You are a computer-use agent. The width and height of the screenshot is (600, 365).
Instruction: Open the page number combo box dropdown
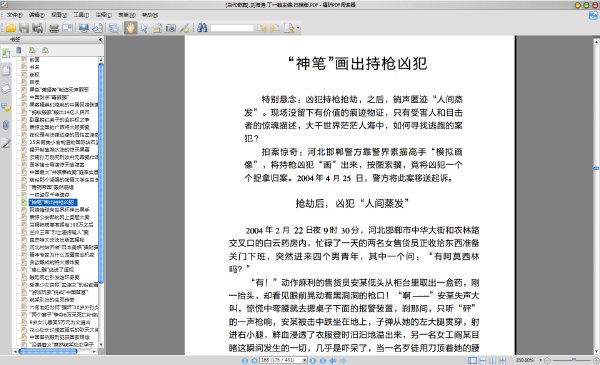(305, 360)
